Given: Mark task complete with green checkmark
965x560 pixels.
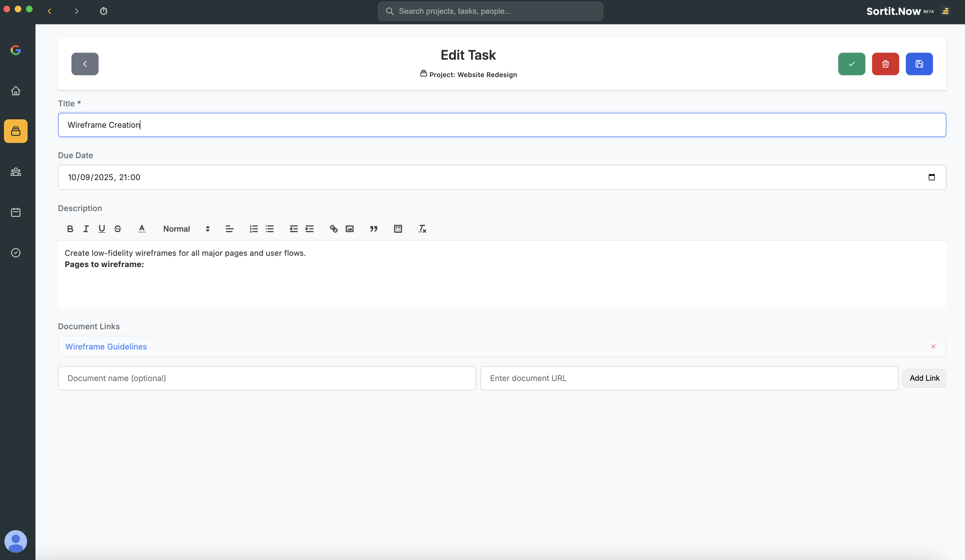Looking at the screenshot, I should tap(851, 64).
